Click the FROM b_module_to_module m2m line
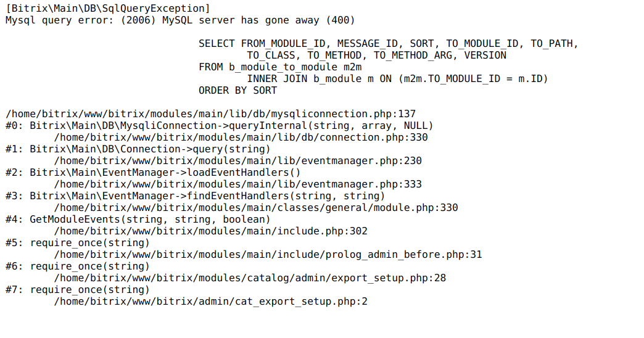 [280, 67]
